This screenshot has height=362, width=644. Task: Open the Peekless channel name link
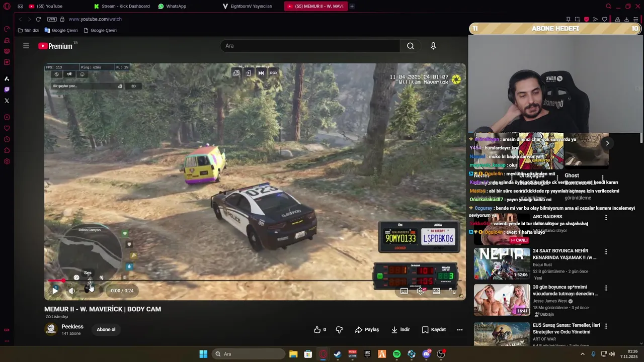72,327
